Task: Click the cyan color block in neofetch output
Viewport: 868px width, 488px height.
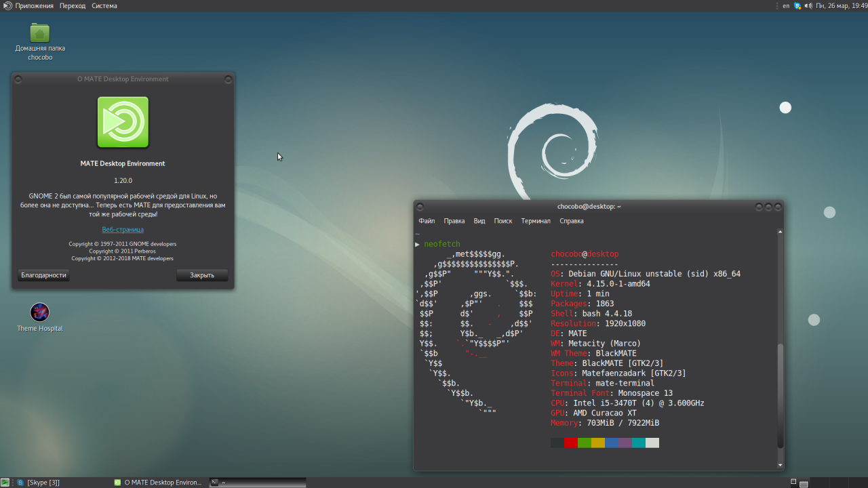Action: coord(639,443)
